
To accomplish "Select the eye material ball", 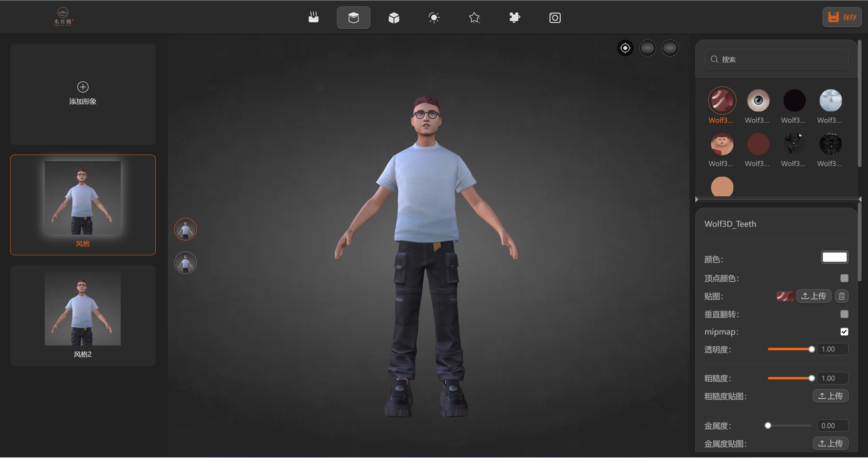I will pyautogui.click(x=758, y=100).
